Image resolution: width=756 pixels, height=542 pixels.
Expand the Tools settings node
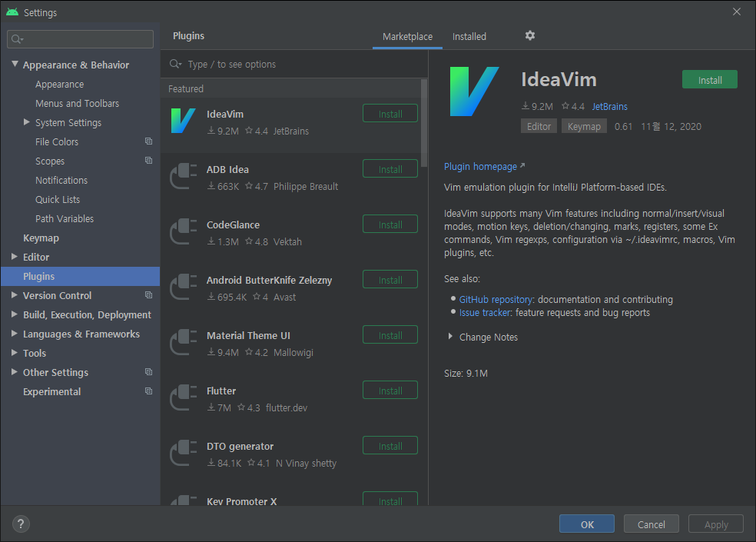pyautogui.click(x=15, y=353)
